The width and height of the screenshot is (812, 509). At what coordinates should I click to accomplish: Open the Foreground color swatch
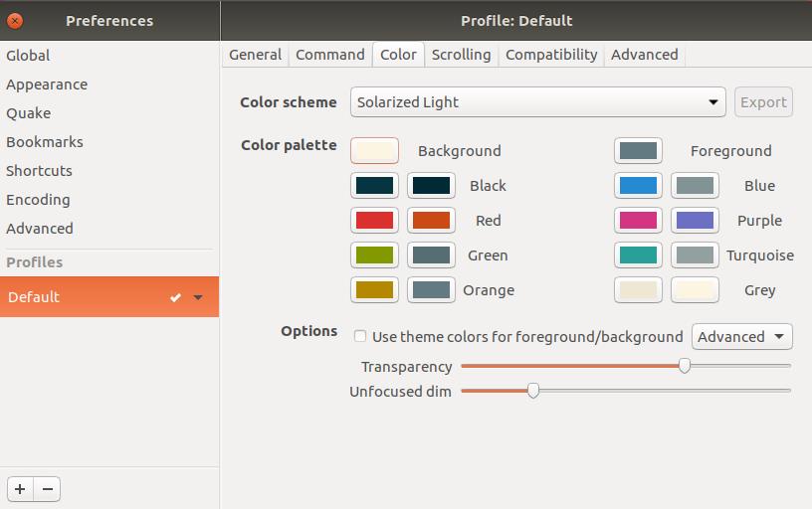tap(638, 151)
